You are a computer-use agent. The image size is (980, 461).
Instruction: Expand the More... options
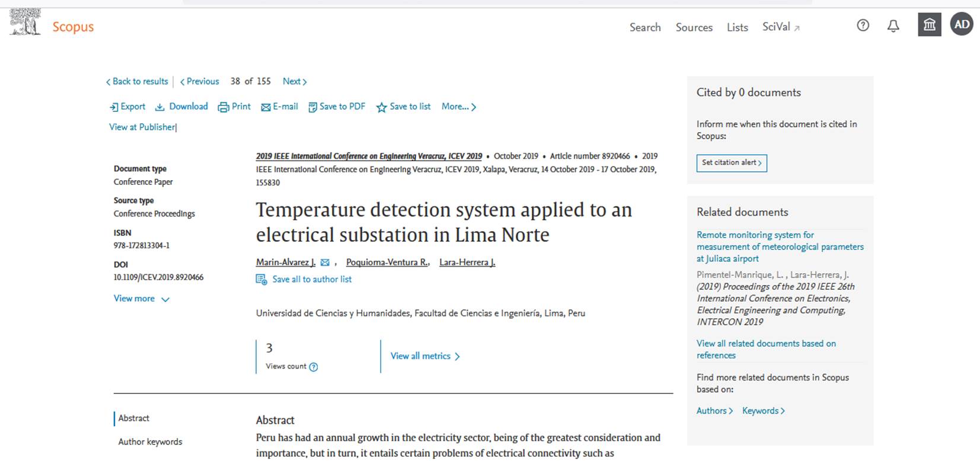point(459,107)
